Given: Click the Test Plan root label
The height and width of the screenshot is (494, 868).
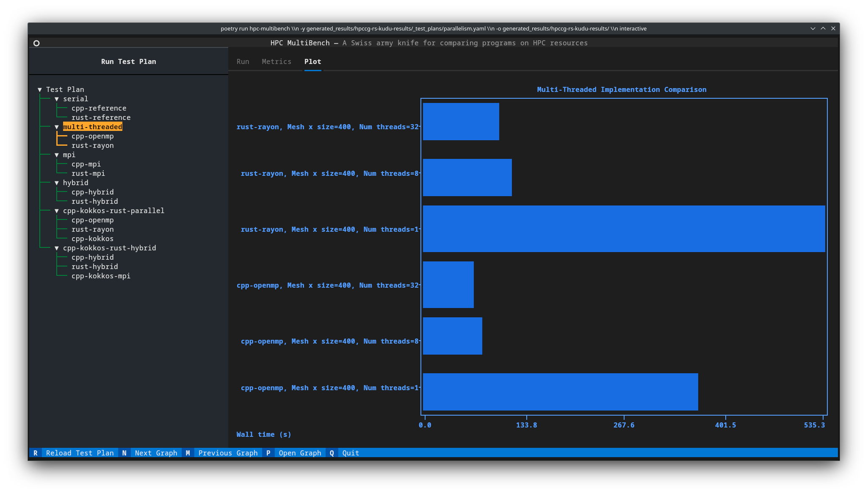Looking at the screenshot, I should 65,90.
